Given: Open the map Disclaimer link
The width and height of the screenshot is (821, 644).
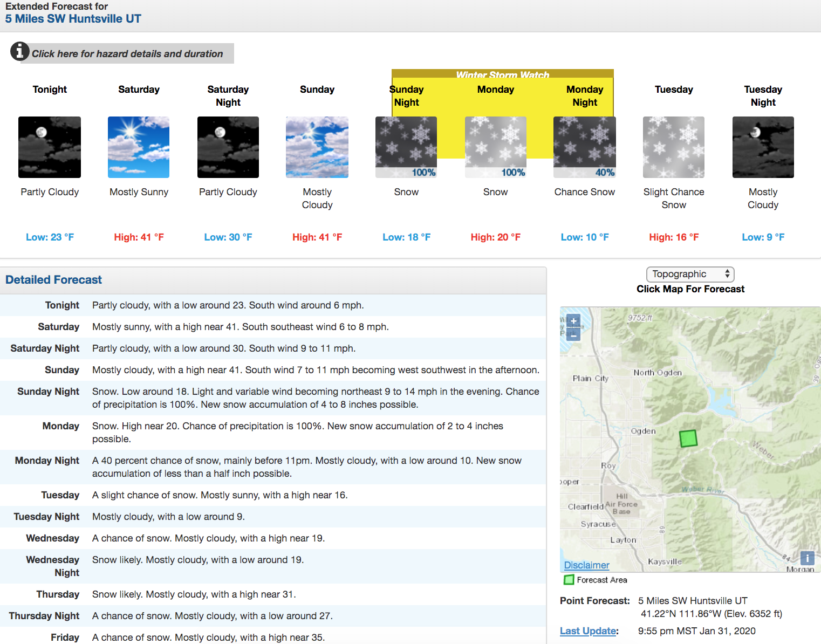Looking at the screenshot, I should pyautogui.click(x=586, y=565).
